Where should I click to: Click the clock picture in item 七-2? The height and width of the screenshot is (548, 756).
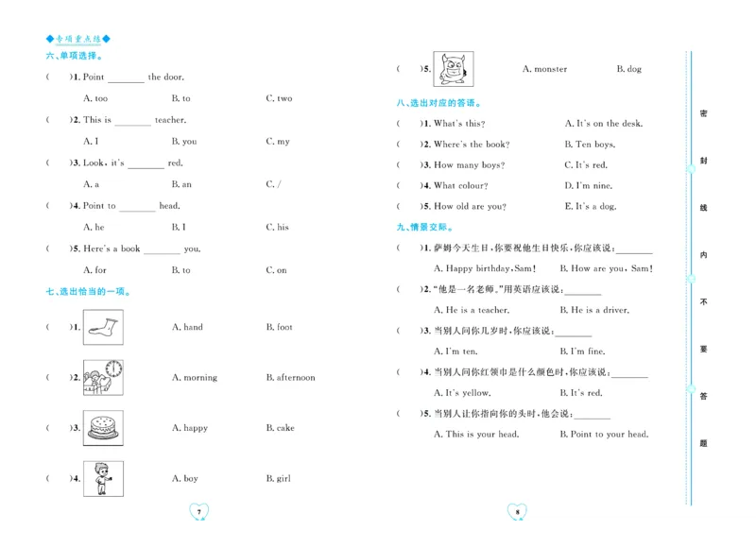[x=104, y=377]
